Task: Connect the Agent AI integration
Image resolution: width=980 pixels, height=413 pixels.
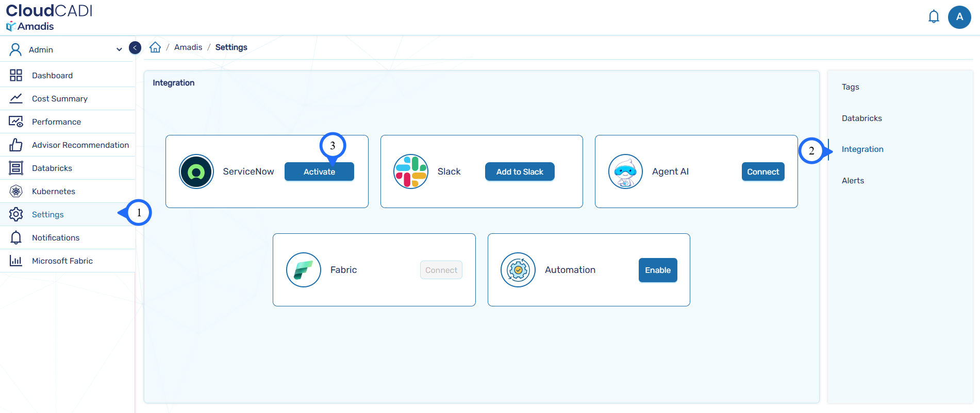Action: click(x=762, y=172)
